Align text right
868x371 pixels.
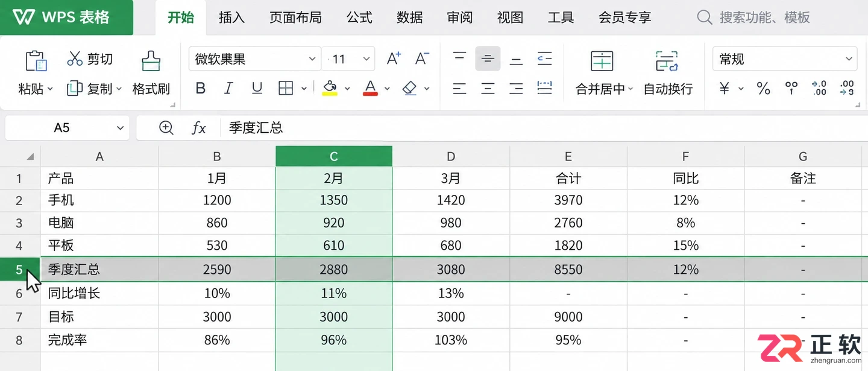(516, 89)
